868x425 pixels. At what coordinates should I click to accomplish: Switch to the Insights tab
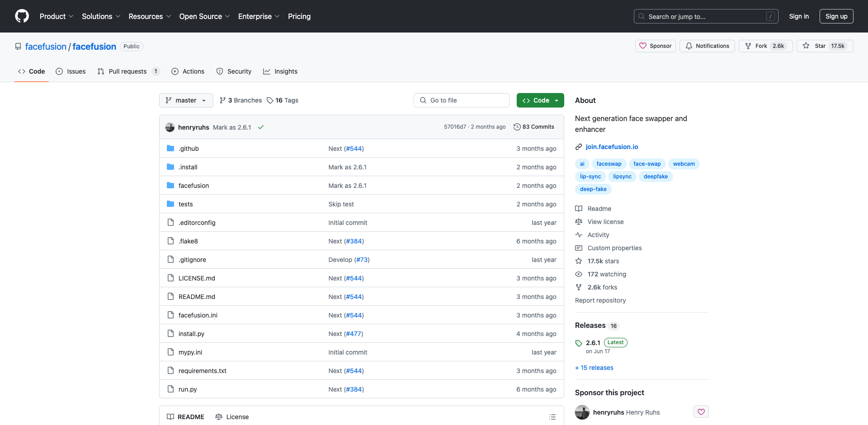pyautogui.click(x=280, y=71)
